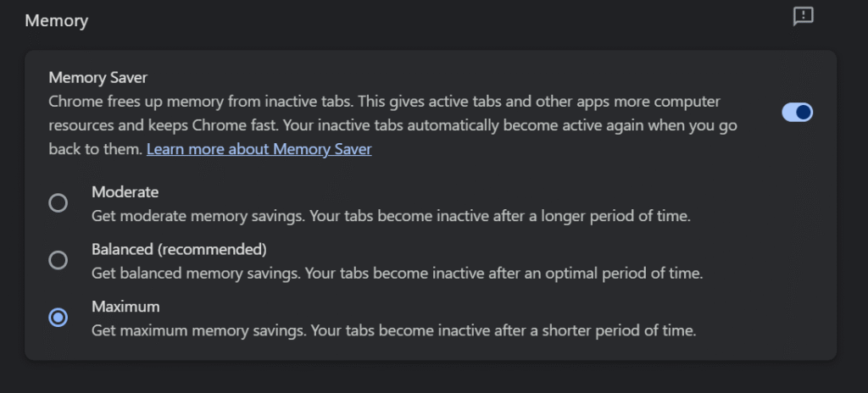
Task: Click the Memory Saver title text
Action: pos(98,78)
